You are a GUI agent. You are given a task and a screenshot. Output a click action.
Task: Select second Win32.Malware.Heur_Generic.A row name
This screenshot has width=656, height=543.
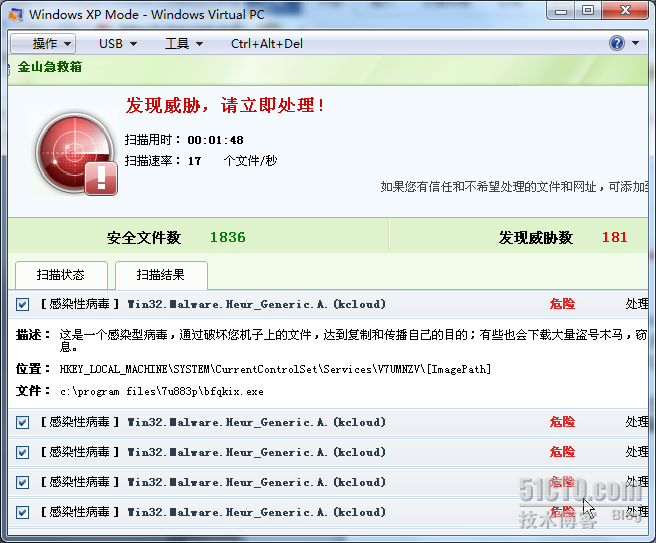256,422
